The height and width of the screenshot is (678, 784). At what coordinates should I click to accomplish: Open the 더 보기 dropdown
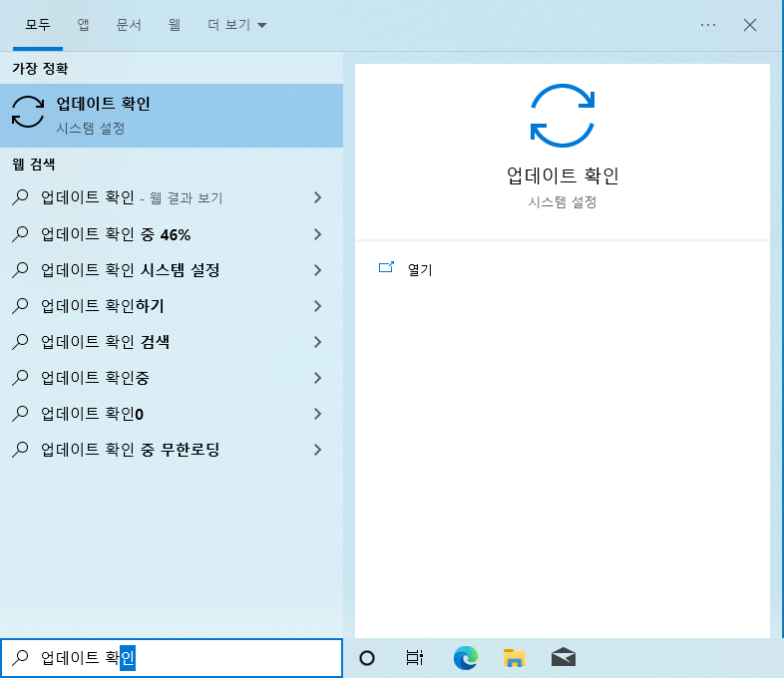click(x=237, y=25)
